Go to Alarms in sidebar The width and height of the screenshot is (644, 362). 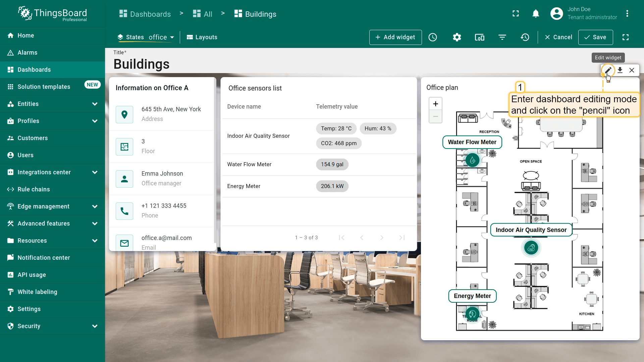click(x=28, y=53)
